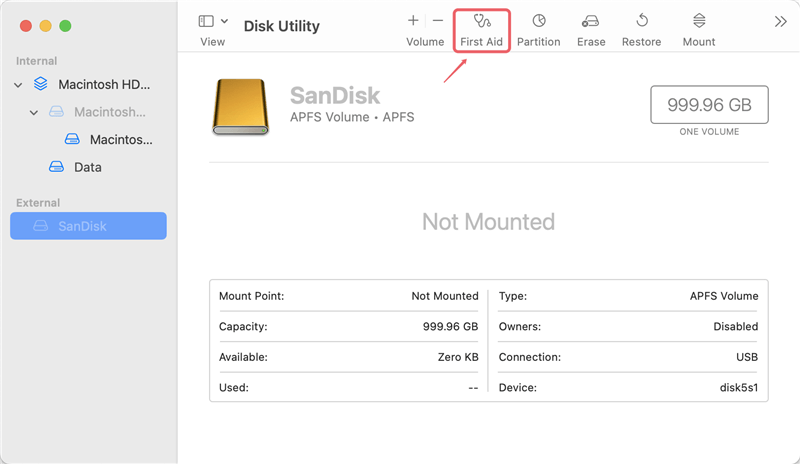Viewport: 800px width, 464px height.
Task: Click the Macintosh HD stacked-layers icon
Action: pyautogui.click(x=41, y=84)
